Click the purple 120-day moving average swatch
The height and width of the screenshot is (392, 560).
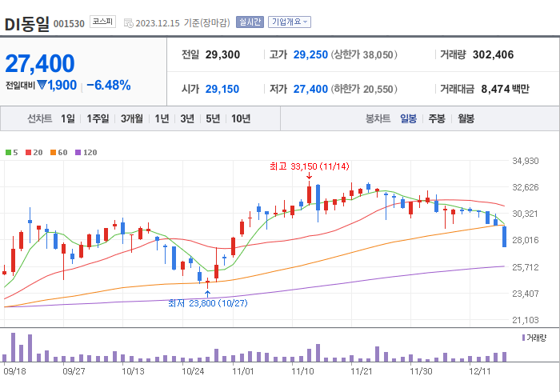(x=78, y=153)
